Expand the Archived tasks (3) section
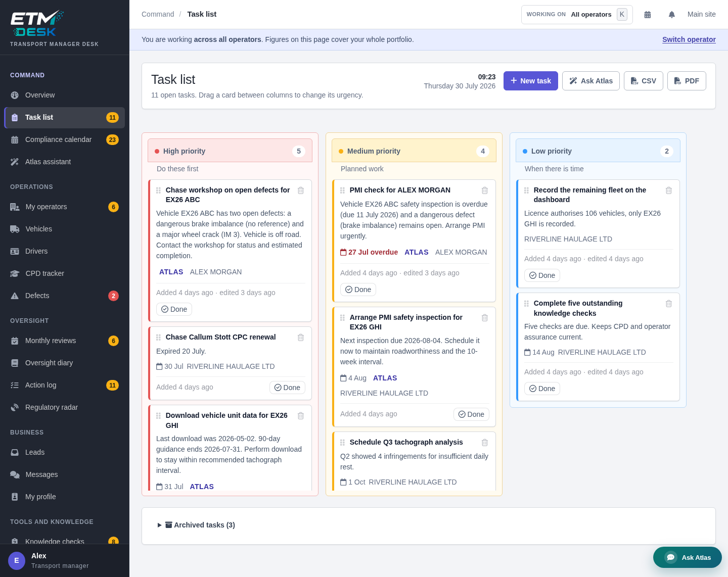 pos(196,525)
